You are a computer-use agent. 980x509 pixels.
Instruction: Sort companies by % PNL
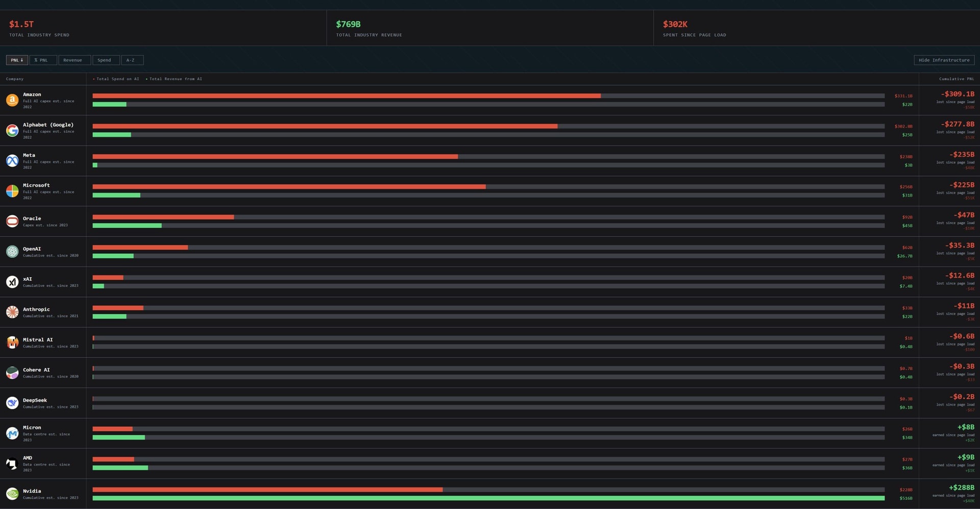tap(43, 60)
